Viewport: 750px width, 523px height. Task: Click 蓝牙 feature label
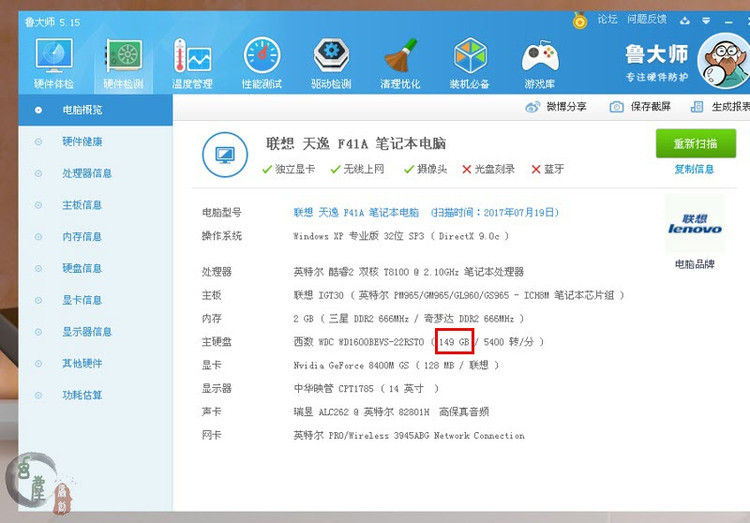(553, 169)
